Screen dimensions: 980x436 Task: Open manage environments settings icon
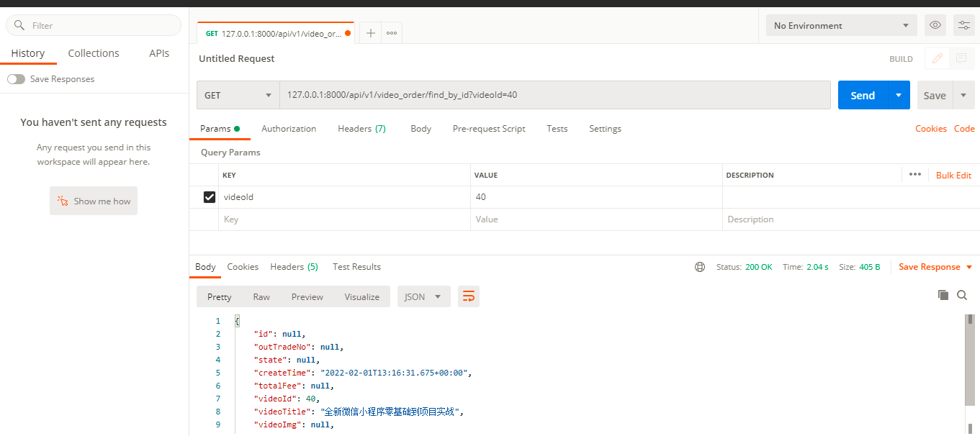(x=964, y=25)
